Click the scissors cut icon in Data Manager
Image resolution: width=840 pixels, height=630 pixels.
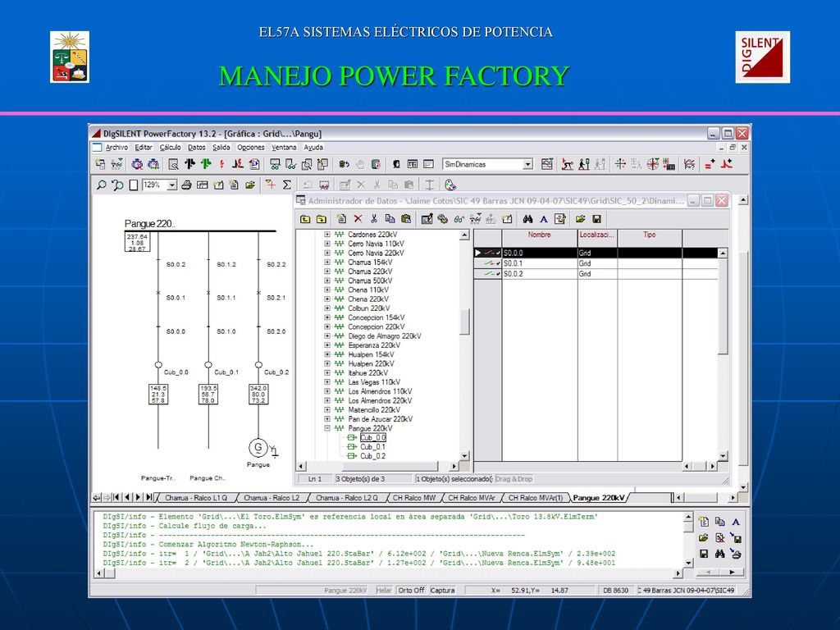(374, 219)
